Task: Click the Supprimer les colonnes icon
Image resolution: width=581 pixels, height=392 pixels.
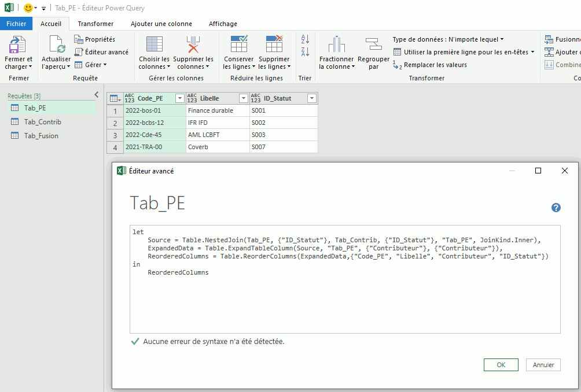Action: [193, 45]
